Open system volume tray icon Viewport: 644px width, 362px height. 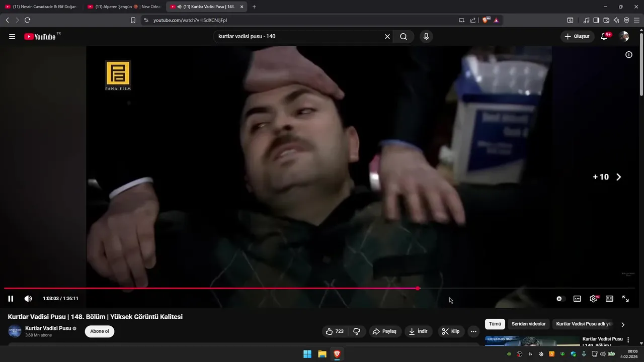[x=603, y=354]
